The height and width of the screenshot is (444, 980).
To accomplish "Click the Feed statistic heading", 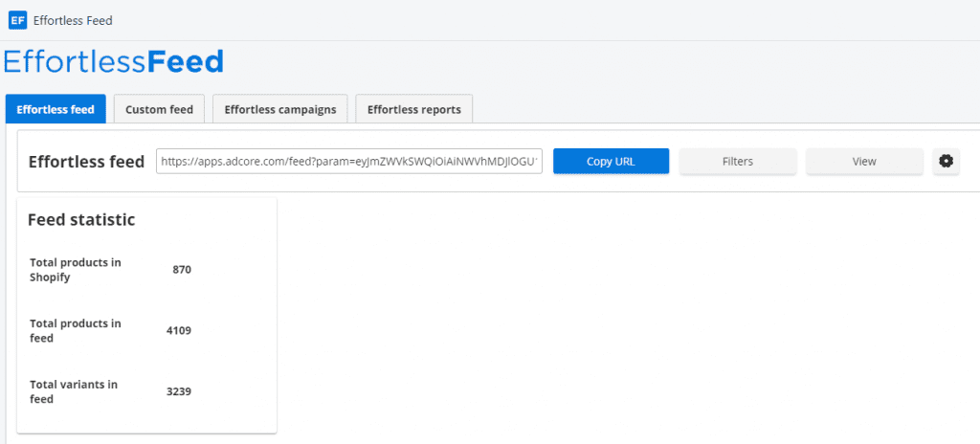I will (x=81, y=220).
